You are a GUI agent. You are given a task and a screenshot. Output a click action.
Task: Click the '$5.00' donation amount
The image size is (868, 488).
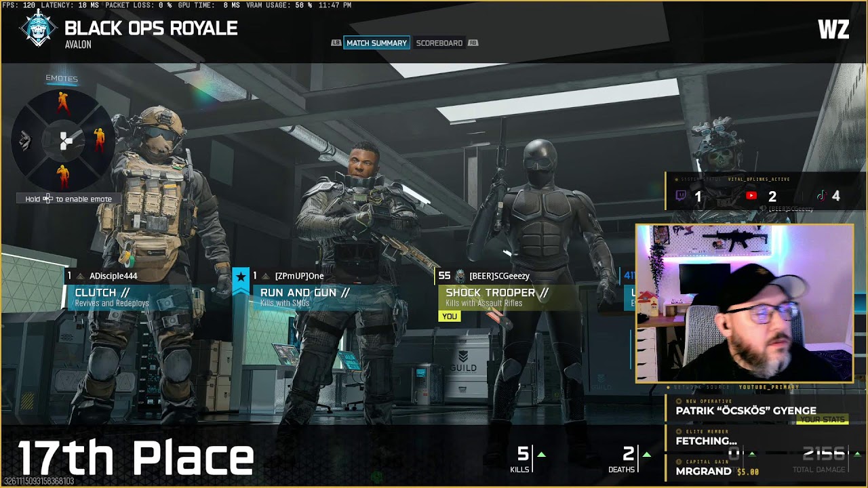pyautogui.click(x=748, y=472)
